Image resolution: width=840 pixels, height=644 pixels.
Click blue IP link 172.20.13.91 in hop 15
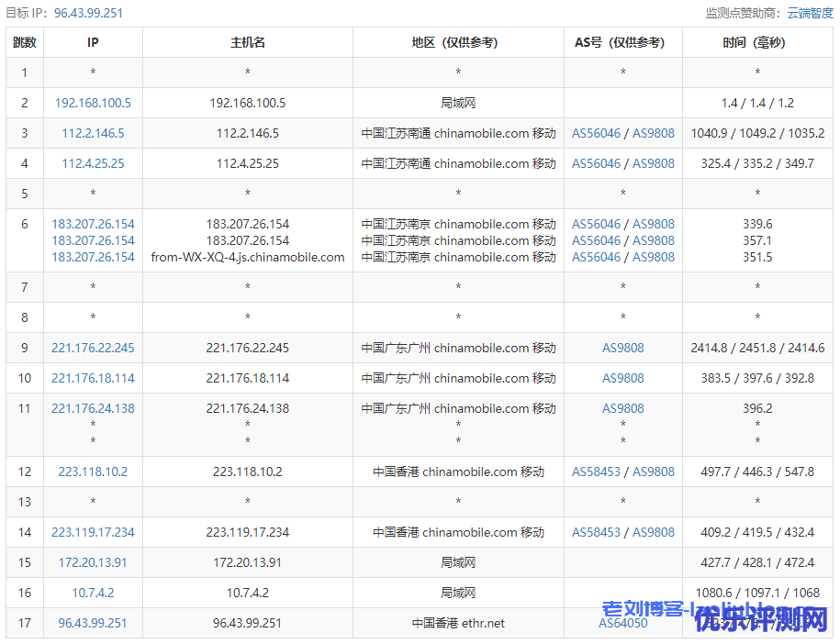point(93,562)
